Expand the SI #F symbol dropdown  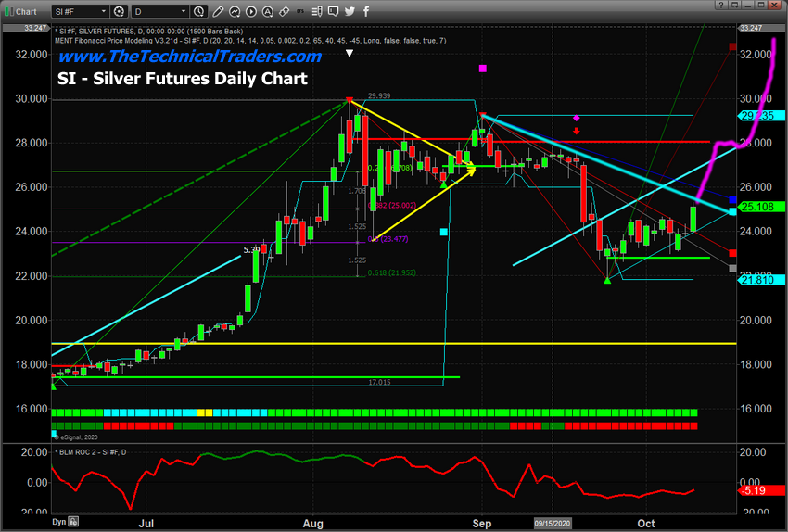(102, 11)
